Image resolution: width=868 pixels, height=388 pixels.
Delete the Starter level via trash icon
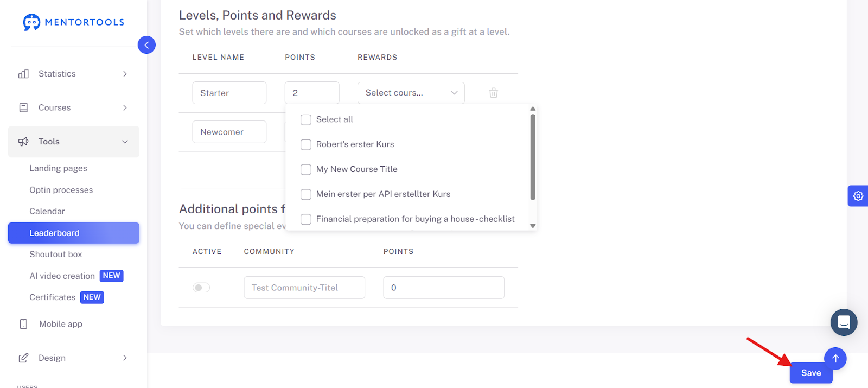pos(494,93)
